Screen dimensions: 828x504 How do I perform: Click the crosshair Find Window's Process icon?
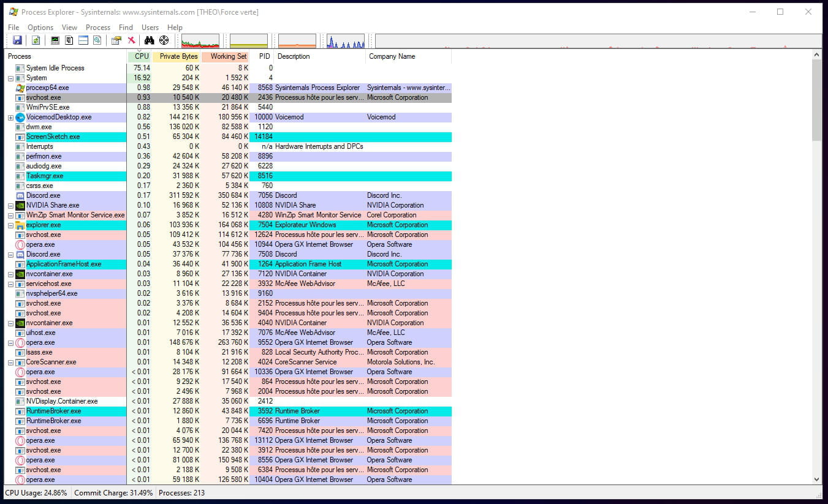click(x=164, y=40)
